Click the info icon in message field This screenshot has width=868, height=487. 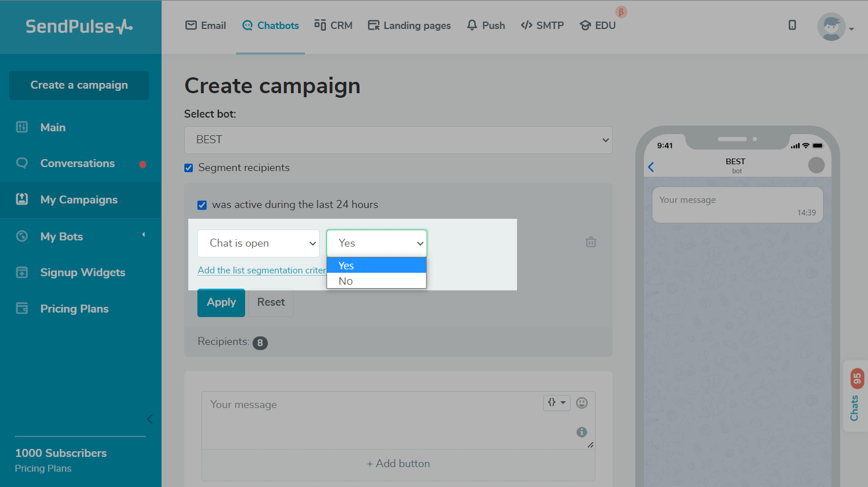click(x=581, y=432)
